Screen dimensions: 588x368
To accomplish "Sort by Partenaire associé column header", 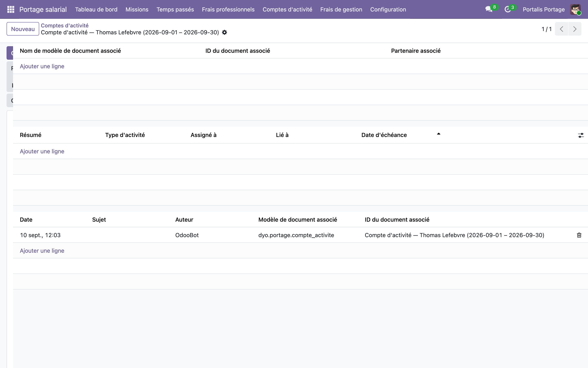I will (416, 51).
